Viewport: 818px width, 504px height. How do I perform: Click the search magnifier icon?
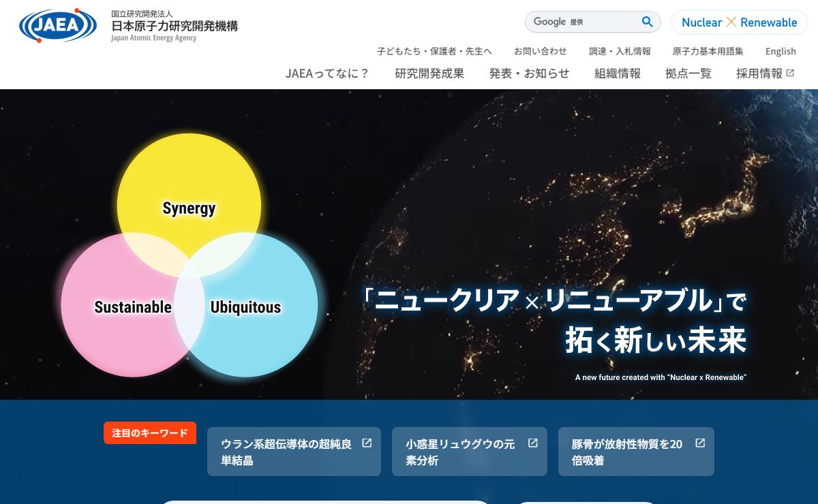648,22
